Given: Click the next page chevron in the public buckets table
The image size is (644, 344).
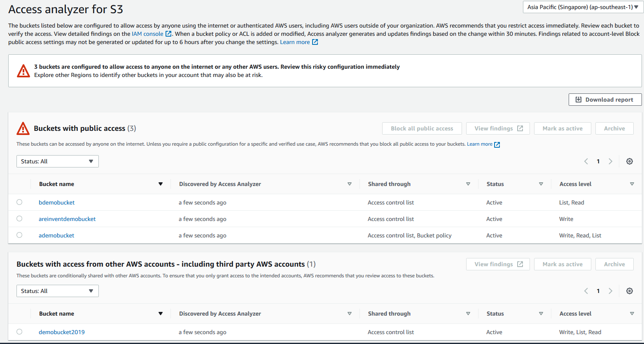Looking at the screenshot, I should (611, 161).
